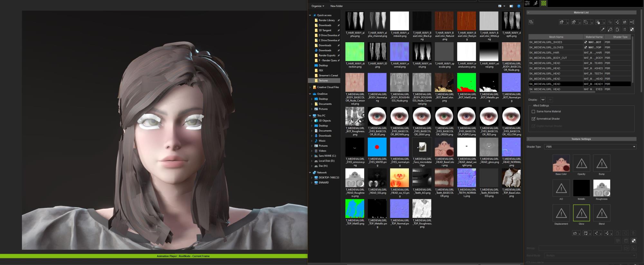
Task: Select the Base Color texture slot
Action: click(561, 163)
